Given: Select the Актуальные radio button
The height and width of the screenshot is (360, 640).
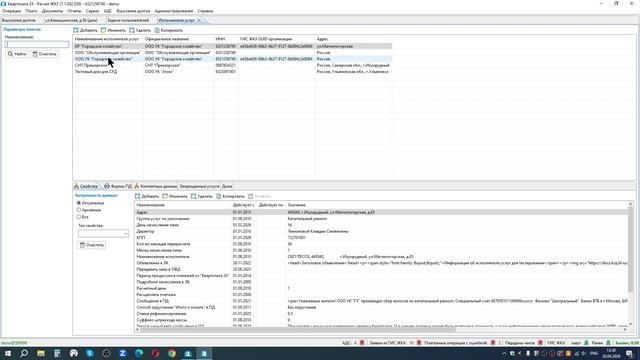Looking at the screenshot, I should [x=79, y=203].
